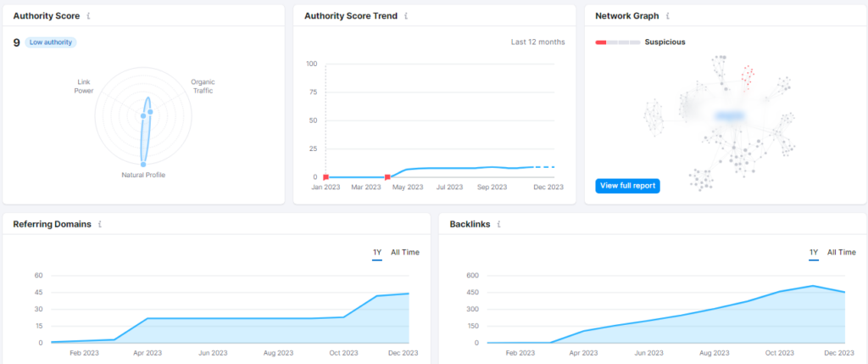Click the Natural Profile axis label

click(143, 175)
